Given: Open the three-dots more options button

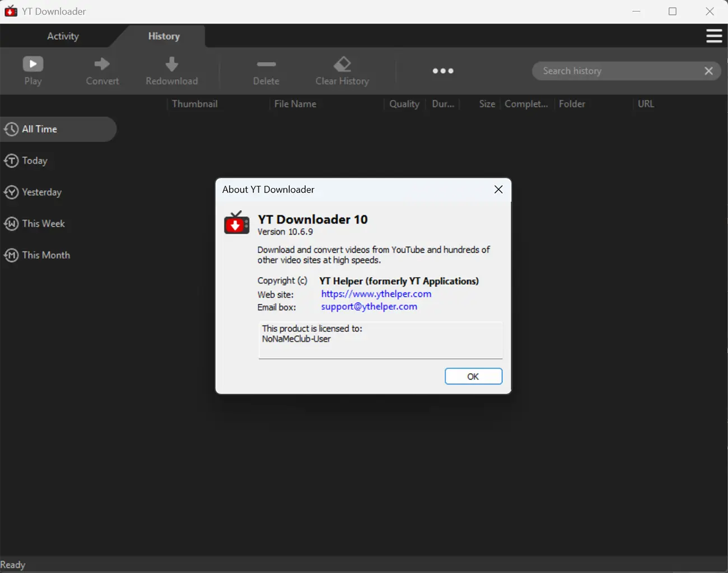Looking at the screenshot, I should click(443, 71).
